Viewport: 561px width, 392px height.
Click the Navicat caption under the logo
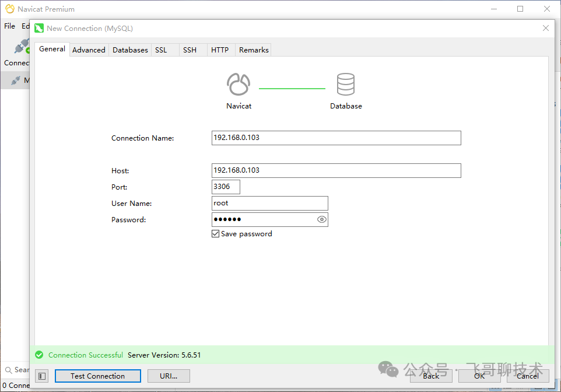pos(239,106)
